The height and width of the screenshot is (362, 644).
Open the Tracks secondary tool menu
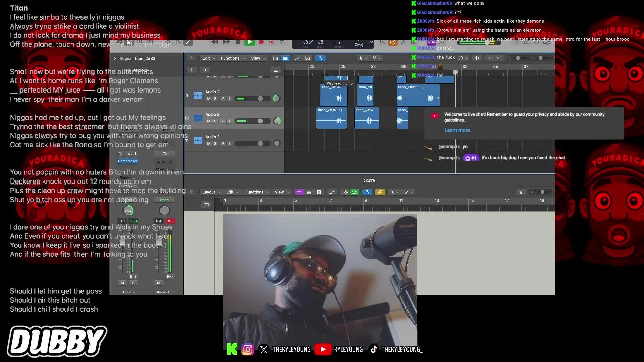click(376, 58)
